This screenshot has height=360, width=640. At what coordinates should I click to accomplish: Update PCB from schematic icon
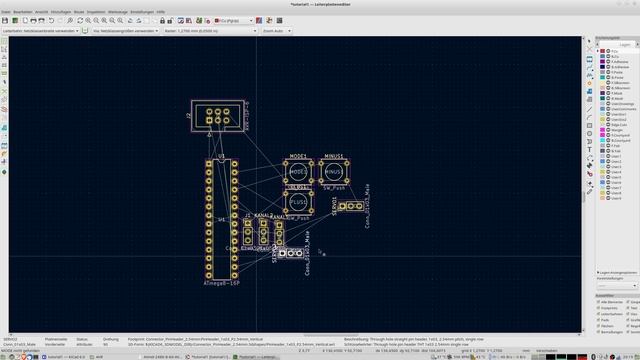pos(199,20)
